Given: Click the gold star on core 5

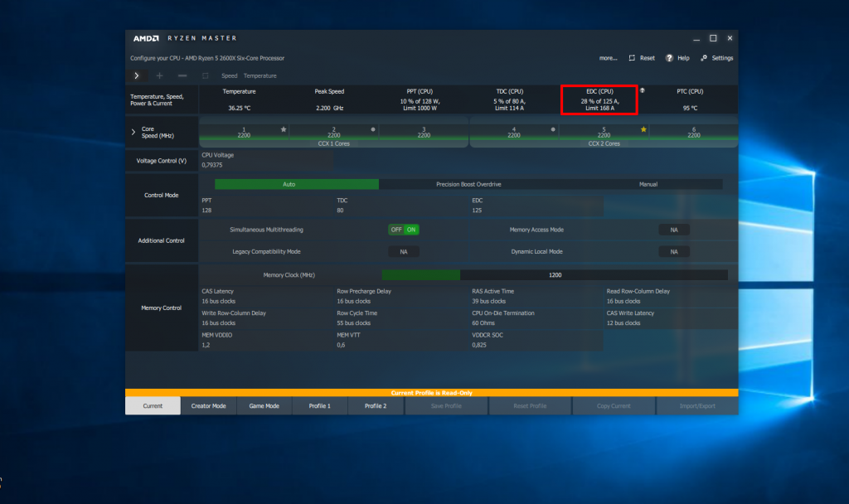Looking at the screenshot, I should [643, 129].
